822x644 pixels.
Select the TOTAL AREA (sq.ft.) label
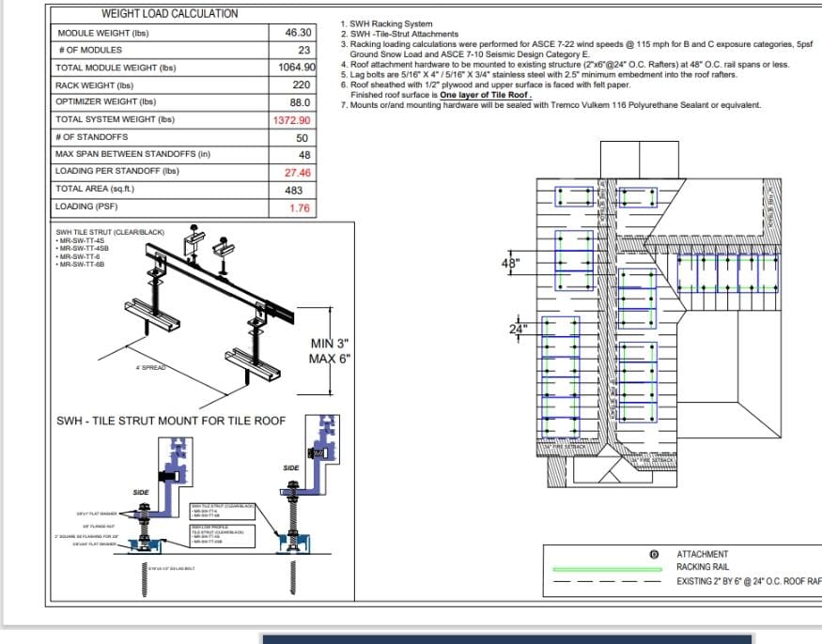click(x=95, y=189)
